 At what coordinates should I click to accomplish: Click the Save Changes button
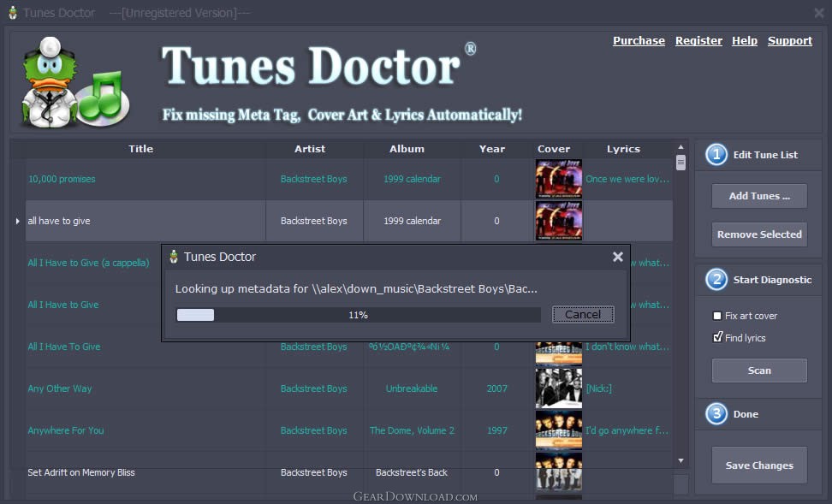759,465
